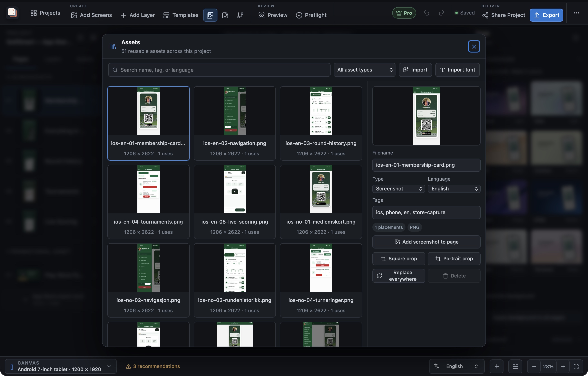Image resolution: width=588 pixels, height=376 pixels.
Task: Click the blue Export button
Action: click(x=546, y=15)
